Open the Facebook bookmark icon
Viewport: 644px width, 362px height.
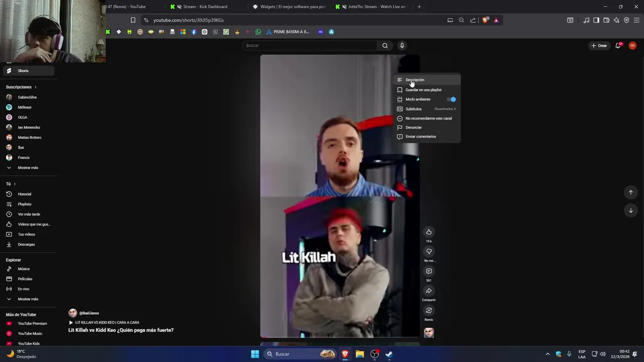click(194, 32)
